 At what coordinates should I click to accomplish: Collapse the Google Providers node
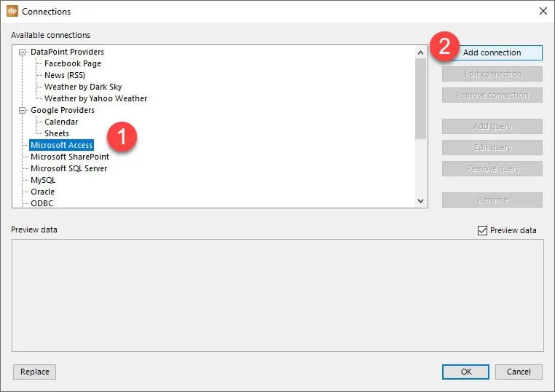pos(23,111)
